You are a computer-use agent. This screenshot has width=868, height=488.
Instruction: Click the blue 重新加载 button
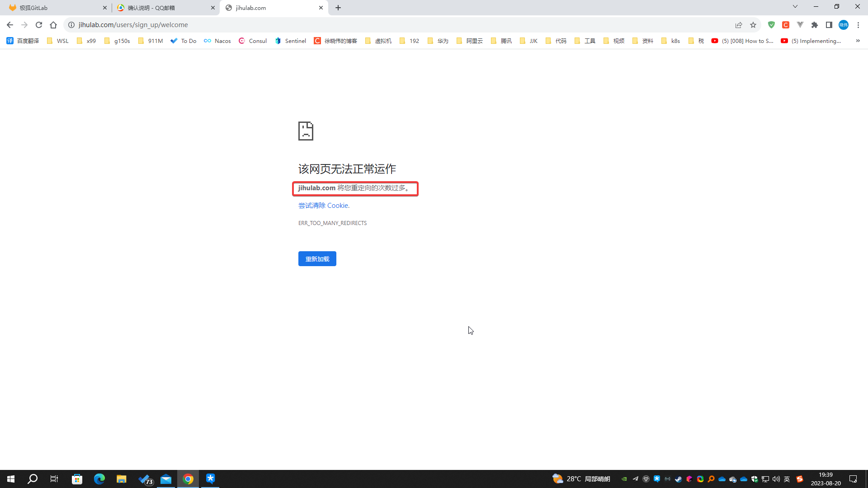click(317, 259)
